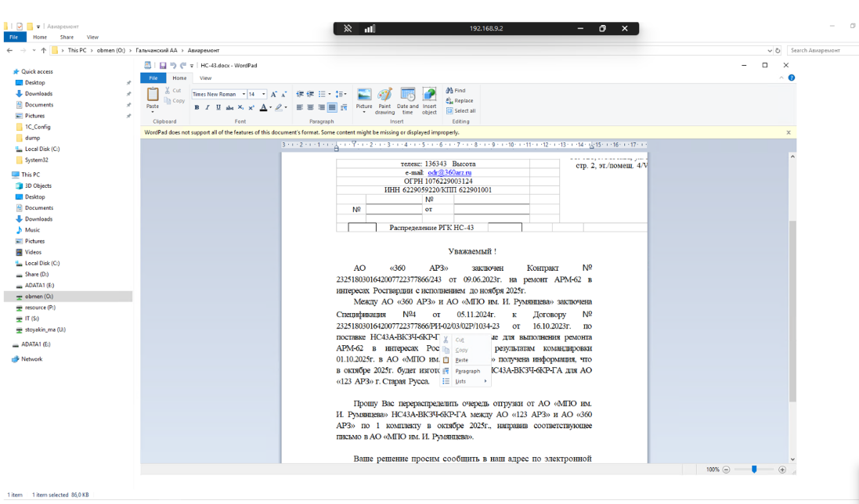Viewport: 859px width, 504px height.
Task: Select the Share (D:) drive in sidebar
Action: point(37,275)
